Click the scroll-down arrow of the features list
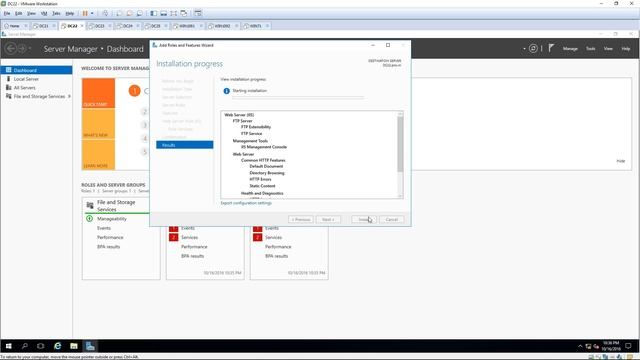This screenshot has width=640, height=360. [x=400, y=196]
